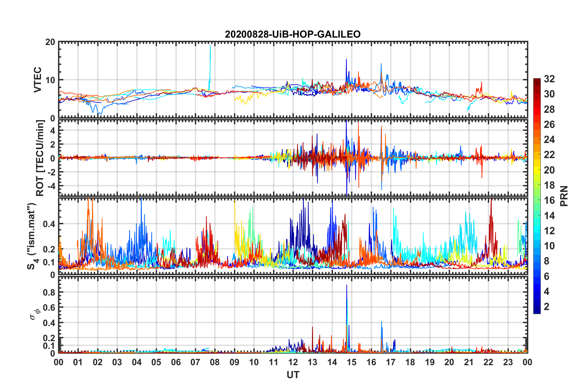Click colorbar tick value 16
This screenshot has width=586, height=392.
coord(549,200)
